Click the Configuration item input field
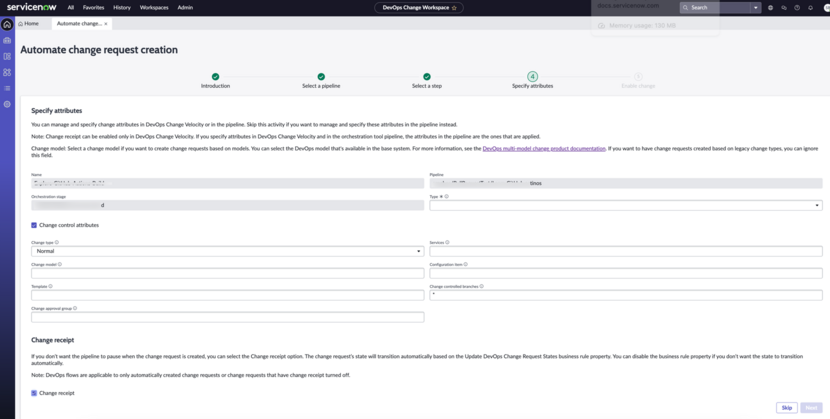830x419 pixels. click(626, 273)
